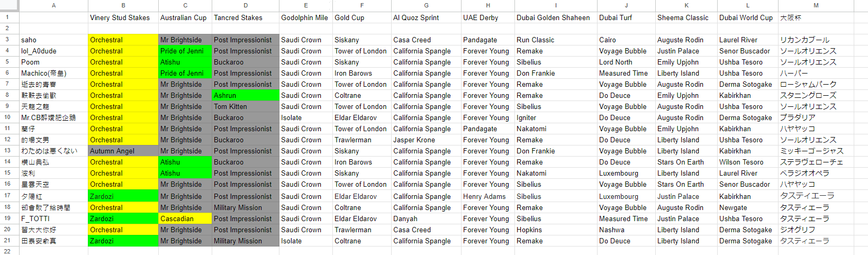The height and width of the screenshot is (255, 868).
Task: Select the Danyah cell under Al Quoz Sprint
Action: click(426, 218)
